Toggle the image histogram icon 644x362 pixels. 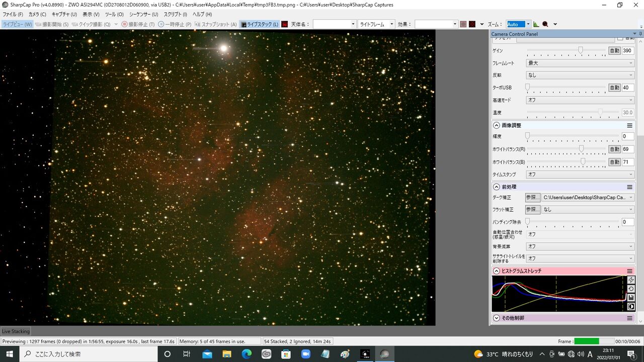536,24
